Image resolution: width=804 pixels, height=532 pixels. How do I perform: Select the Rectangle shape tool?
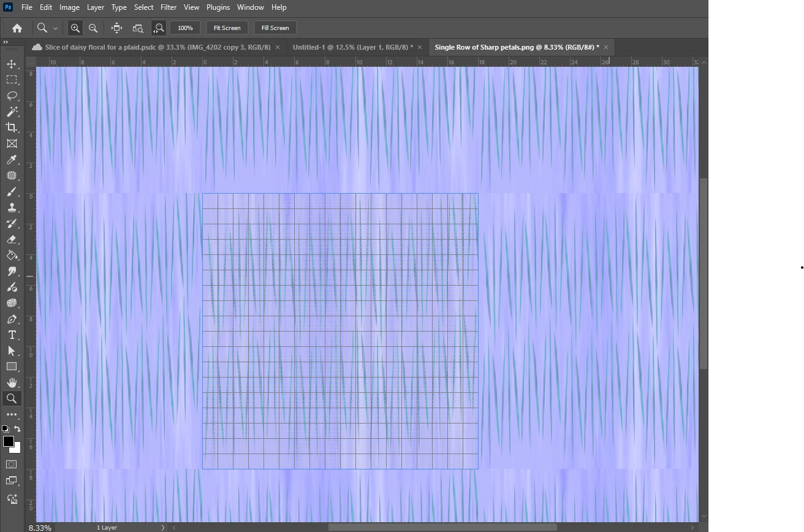tap(12, 367)
